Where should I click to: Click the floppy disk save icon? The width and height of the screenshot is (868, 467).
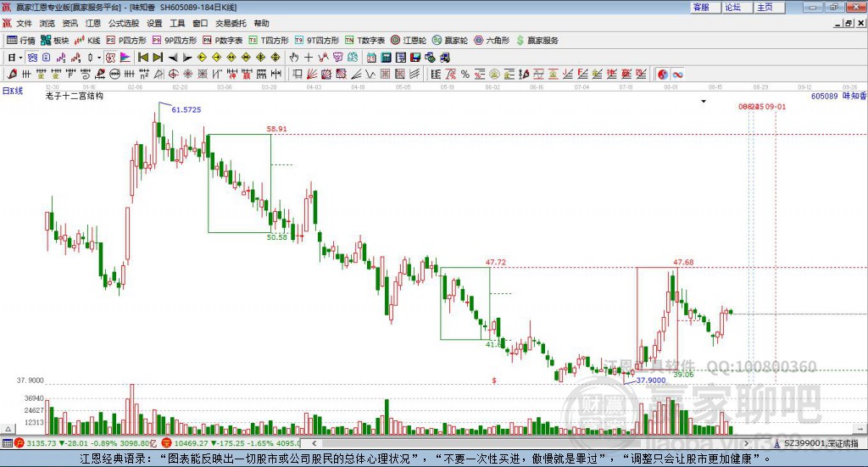pos(415,58)
